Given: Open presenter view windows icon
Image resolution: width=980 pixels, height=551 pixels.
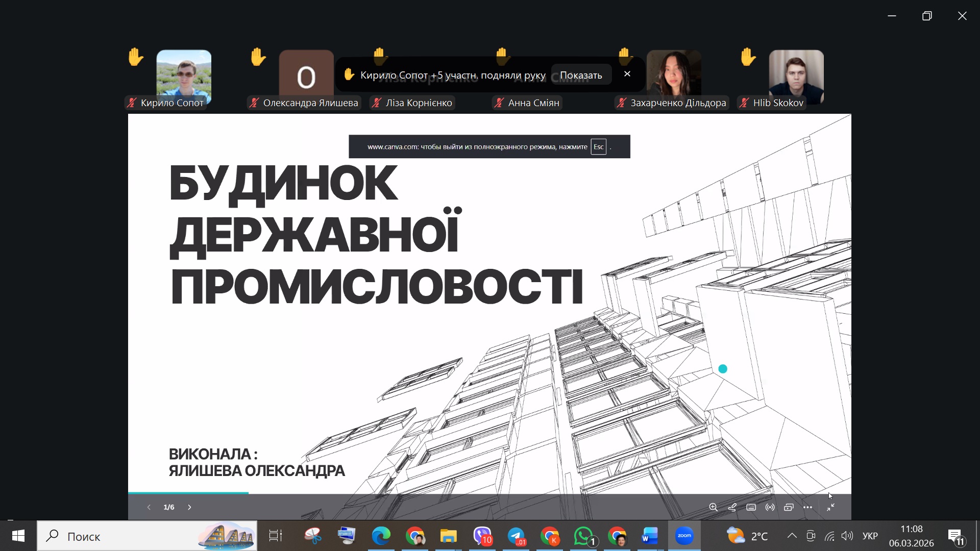Looking at the screenshot, I should coord(789,507).
